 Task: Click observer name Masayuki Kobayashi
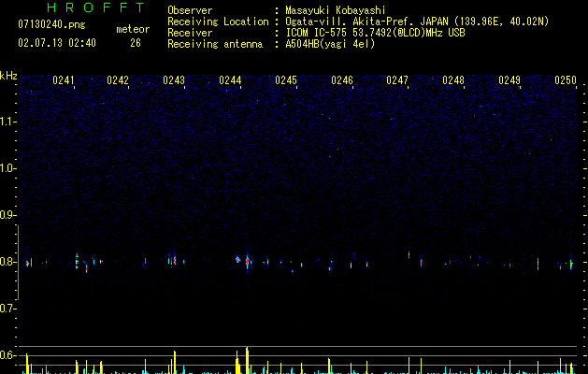(336, 10)
